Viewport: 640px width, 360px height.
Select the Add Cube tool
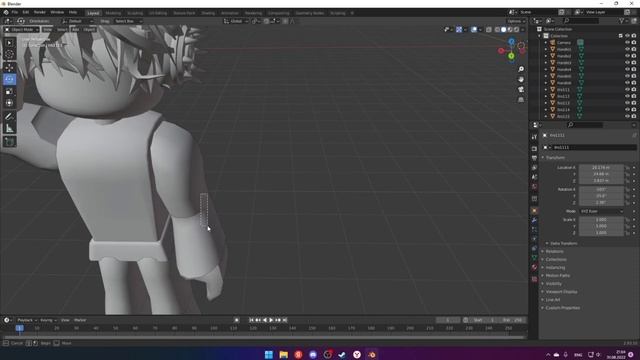[9, 141]
